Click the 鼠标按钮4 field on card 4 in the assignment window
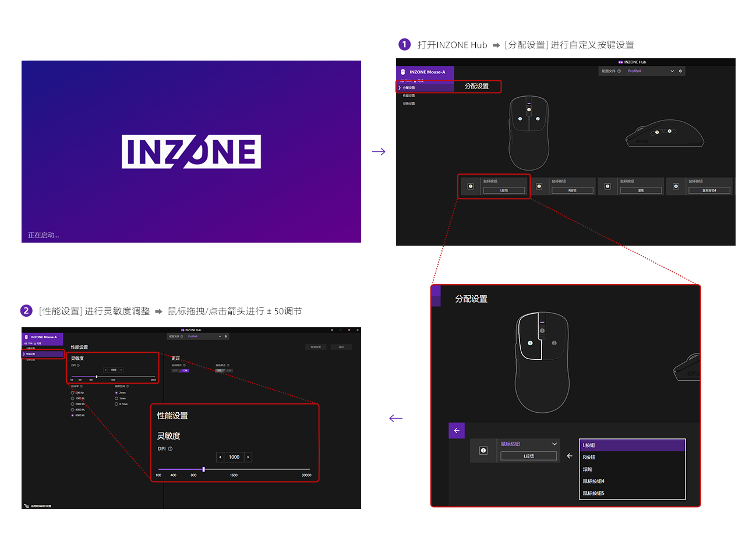756x556 pixels. pyautogui.click(x=709, y=190)
